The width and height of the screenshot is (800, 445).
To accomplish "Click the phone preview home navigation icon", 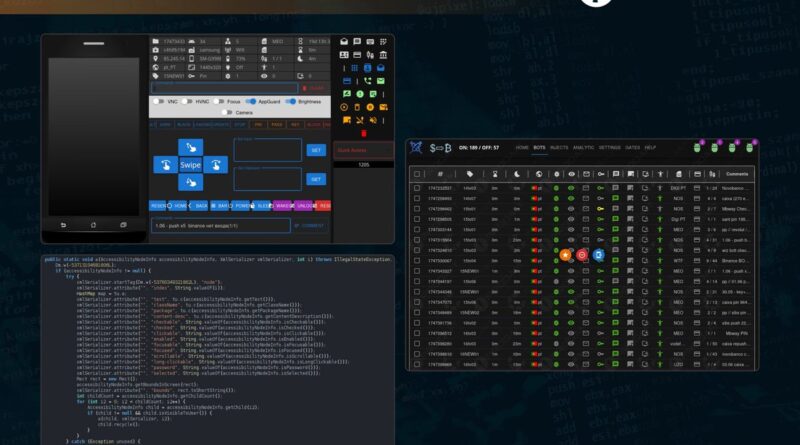I will click(x=93, y=225).
